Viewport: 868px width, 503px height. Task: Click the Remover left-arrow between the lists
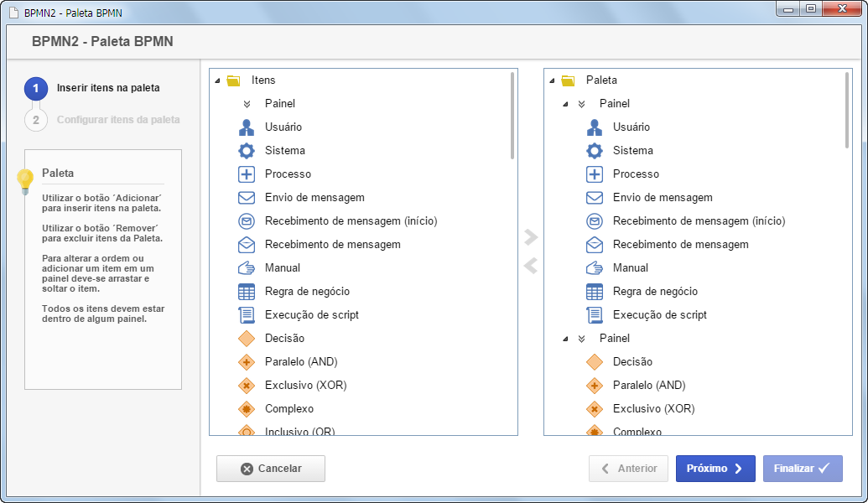[531, 266]
